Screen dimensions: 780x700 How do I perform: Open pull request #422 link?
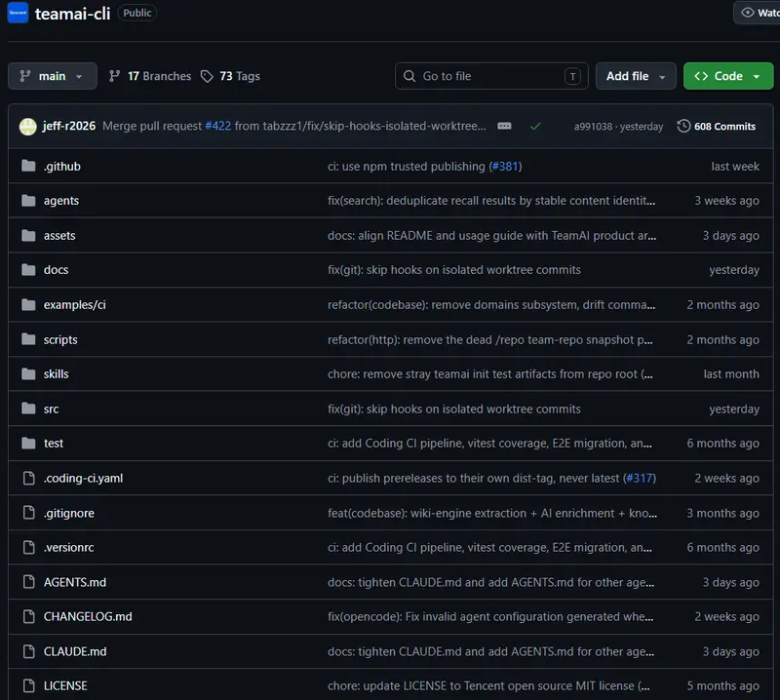[217, 126]
